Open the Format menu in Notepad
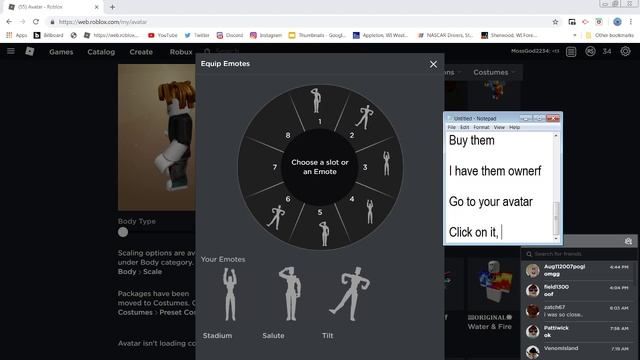Viewport: 640px width, 360px height. point(481,127)
